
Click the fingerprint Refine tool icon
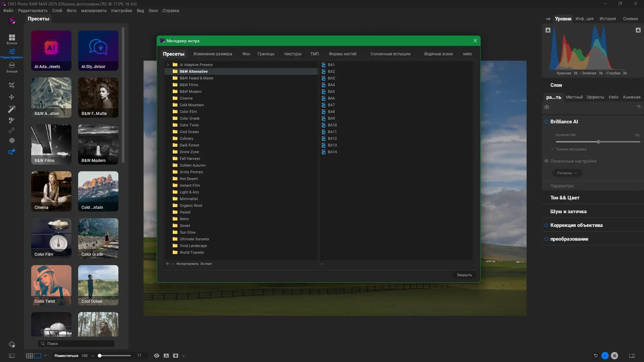[x=12, y=141]
